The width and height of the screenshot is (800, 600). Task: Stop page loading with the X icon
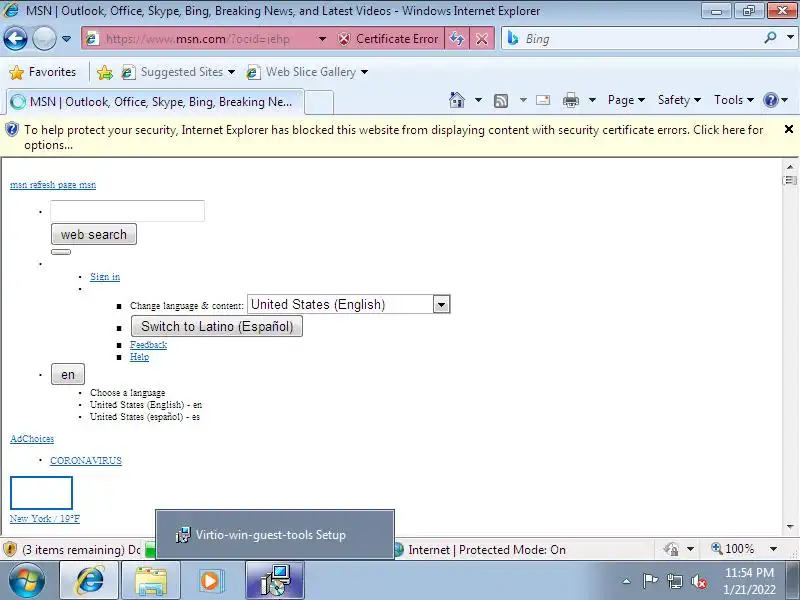click(x=482, y=39)
